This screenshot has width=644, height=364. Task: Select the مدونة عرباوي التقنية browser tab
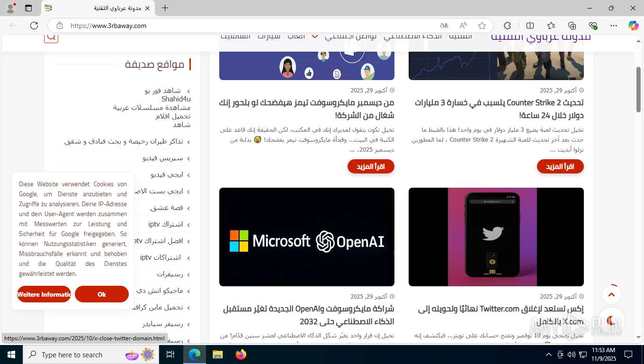click(97, 8)
